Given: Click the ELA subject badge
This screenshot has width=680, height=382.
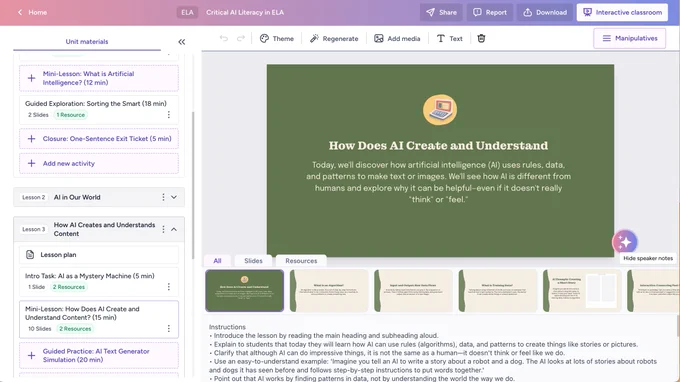Looking at the screenshot, I should pos(187,13).
